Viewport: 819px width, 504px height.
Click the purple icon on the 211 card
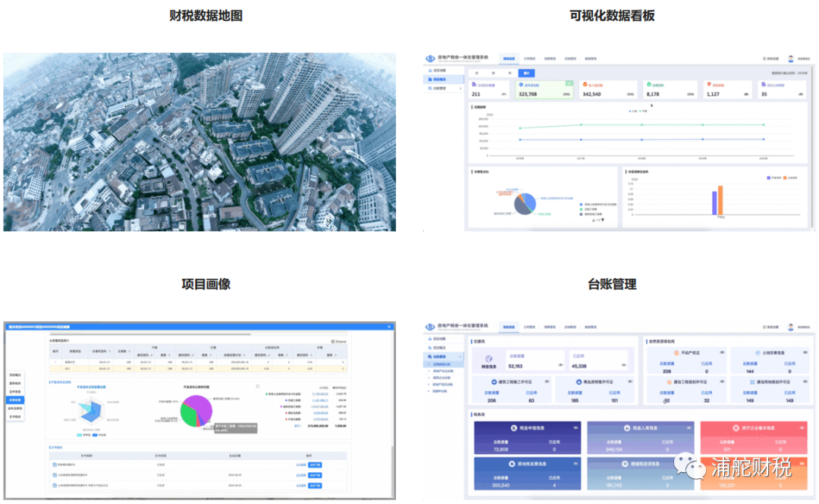pos(474,84)
